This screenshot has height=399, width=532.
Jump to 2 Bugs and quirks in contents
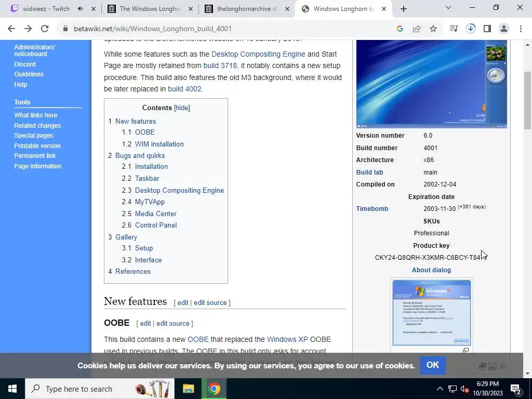137,156
